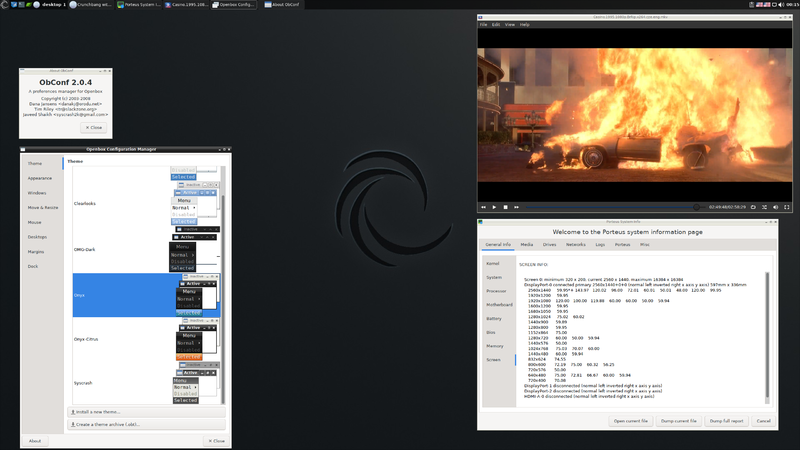Open Move & Resize settings in ObConf
Viewport: 800px width, 450px height.
pyautogui.click(x=43, y=208)
